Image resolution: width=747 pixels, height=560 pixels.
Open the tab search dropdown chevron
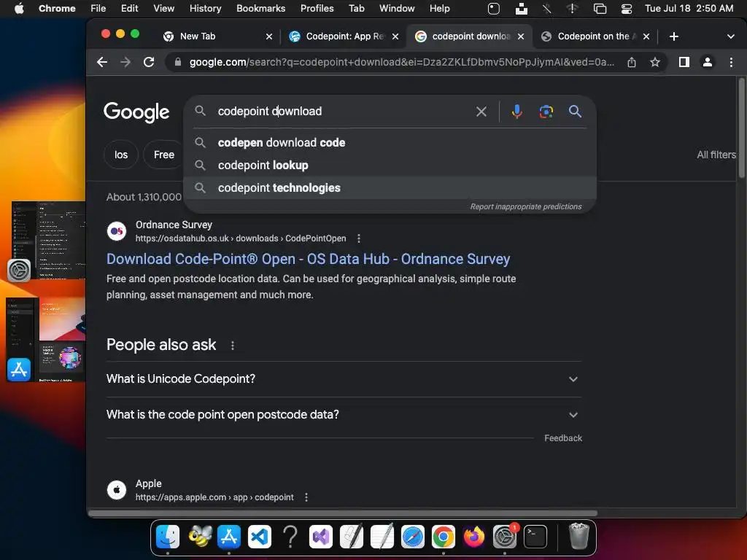click(x=730, y=36)
